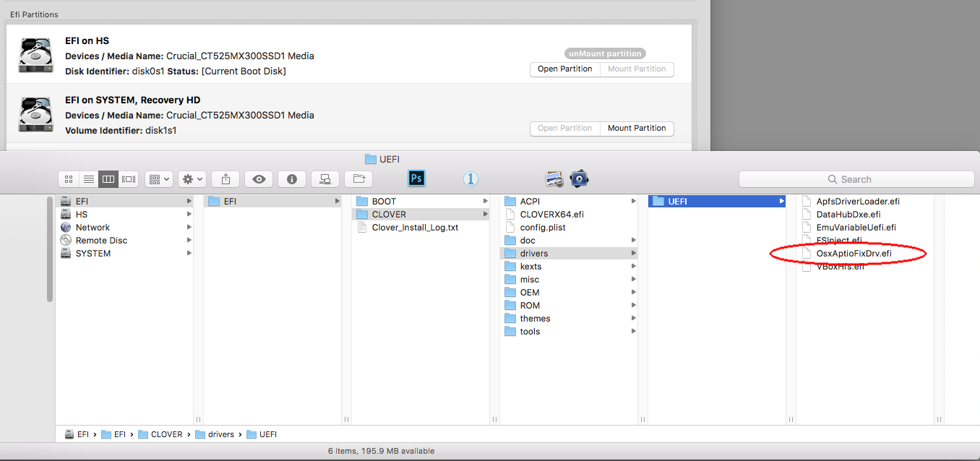Image resolution: width=980 pixels, height=461 pixels.
Task: Click the 1Password icon in toolbar
Action: (x=471, y=178)
